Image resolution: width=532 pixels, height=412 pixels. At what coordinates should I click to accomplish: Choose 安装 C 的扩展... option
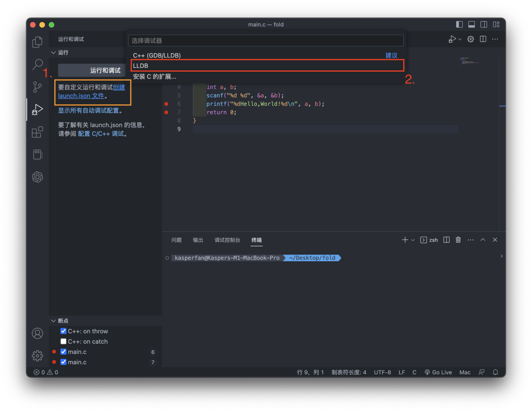coord(266,76)
